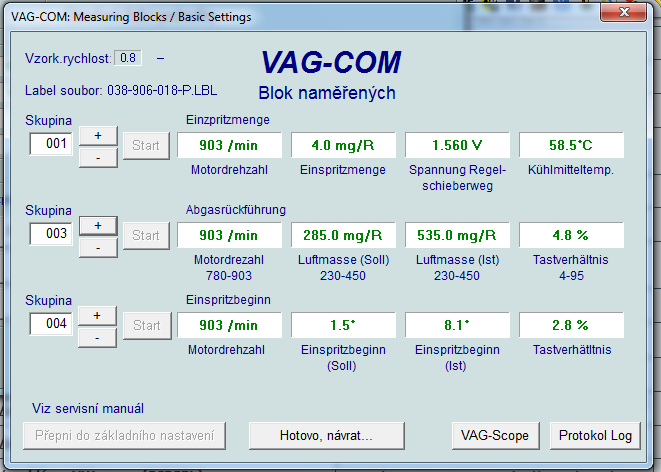Select the 4.8 % Tastverhältnis value
661x472 pixels.
click(571, 235)
